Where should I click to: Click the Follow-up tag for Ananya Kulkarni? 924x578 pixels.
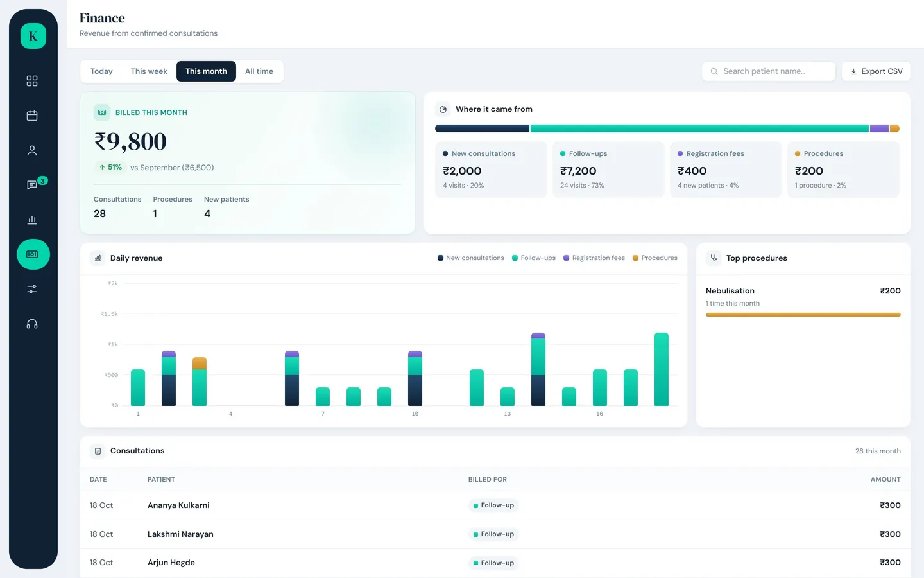pos(493,505)
